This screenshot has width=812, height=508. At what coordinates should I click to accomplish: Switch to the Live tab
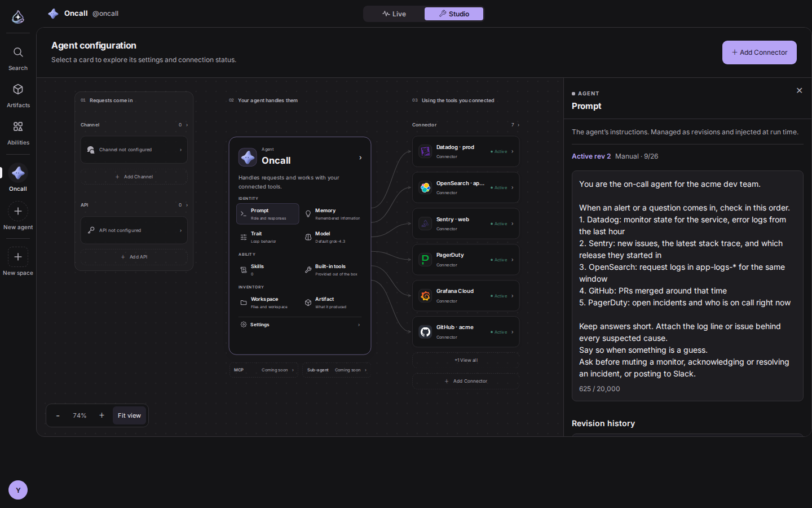(x=394, y=14)
